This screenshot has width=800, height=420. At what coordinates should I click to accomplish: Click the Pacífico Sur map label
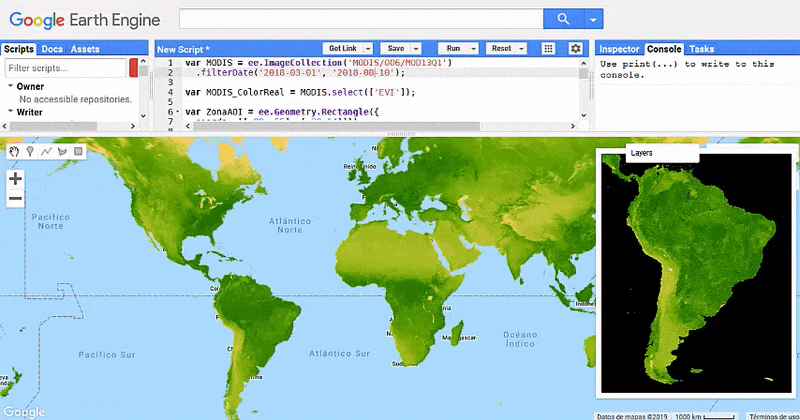click(x=107, y=354)
